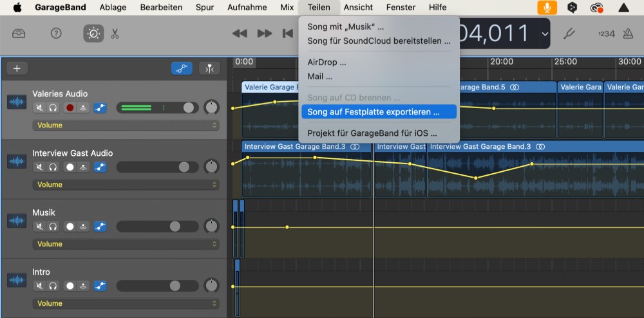644x318 pixels.
Task: Open Volume automation dropdown on Intro track
Action: (126, 304)
